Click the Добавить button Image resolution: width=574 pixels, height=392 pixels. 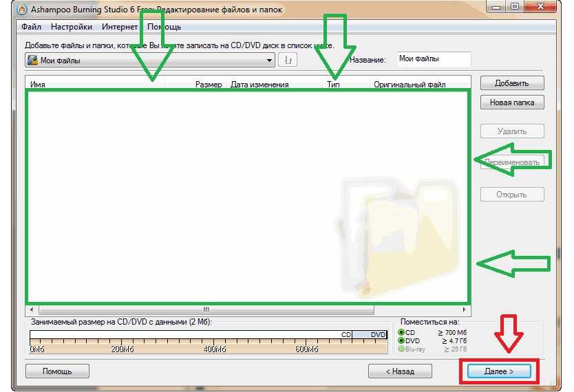tap(512, 83)
